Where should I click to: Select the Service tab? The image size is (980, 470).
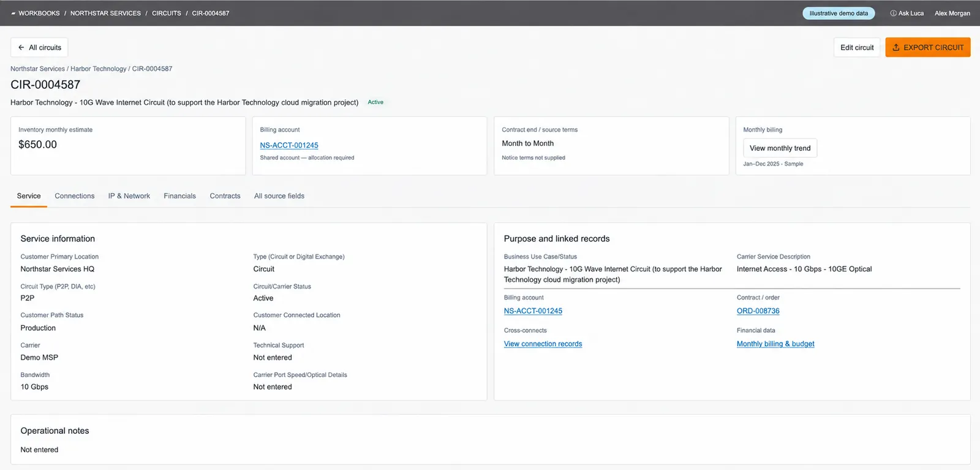29,196
